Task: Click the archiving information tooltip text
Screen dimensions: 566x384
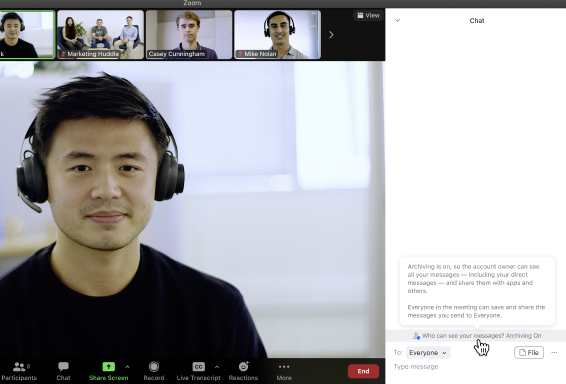Action: coord(476,291)
